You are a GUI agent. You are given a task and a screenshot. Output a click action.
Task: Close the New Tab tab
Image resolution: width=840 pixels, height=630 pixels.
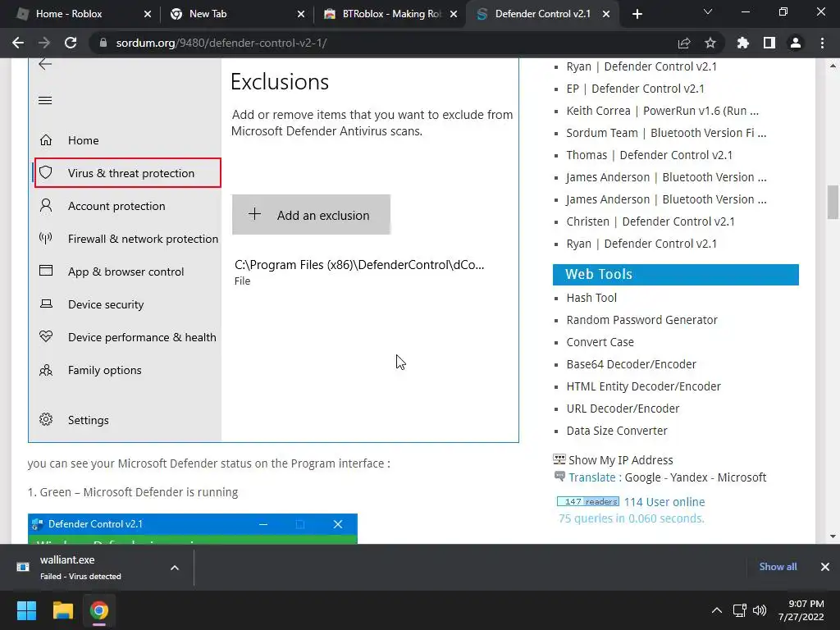[x=301, y=14]
